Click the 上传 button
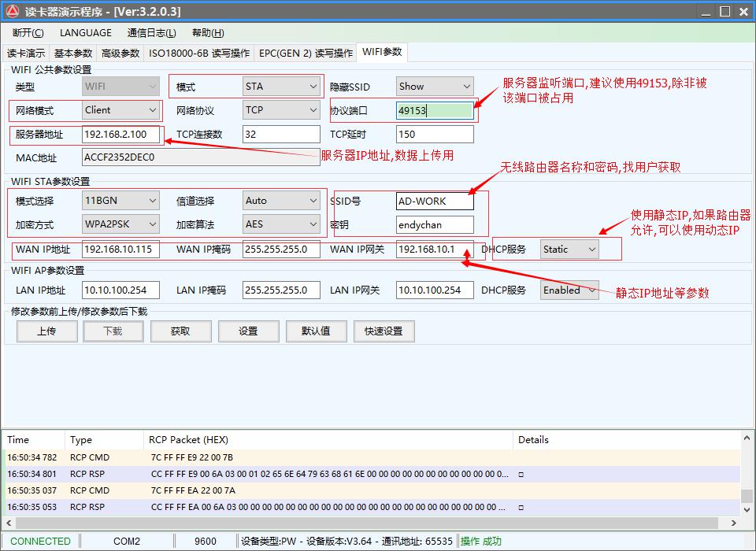The width and height of the screenshot is (756, 551). click(46, 331)
